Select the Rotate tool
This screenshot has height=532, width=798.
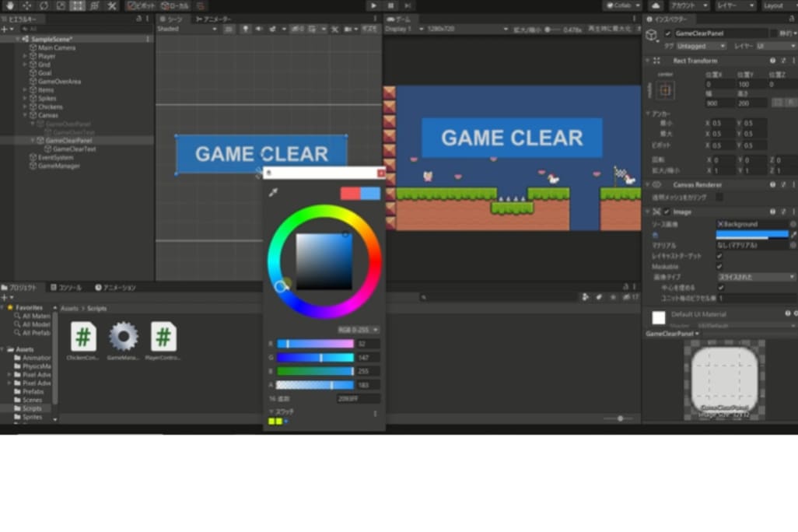point(44,5)
